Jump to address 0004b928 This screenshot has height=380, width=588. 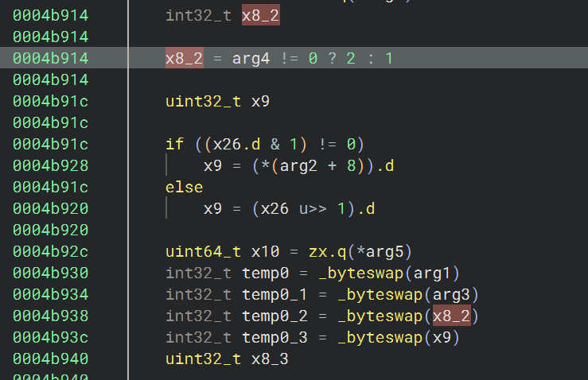[51, 165]
